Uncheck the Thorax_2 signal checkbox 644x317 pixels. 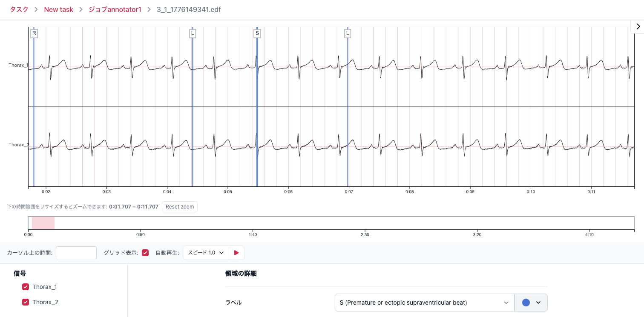26,302
